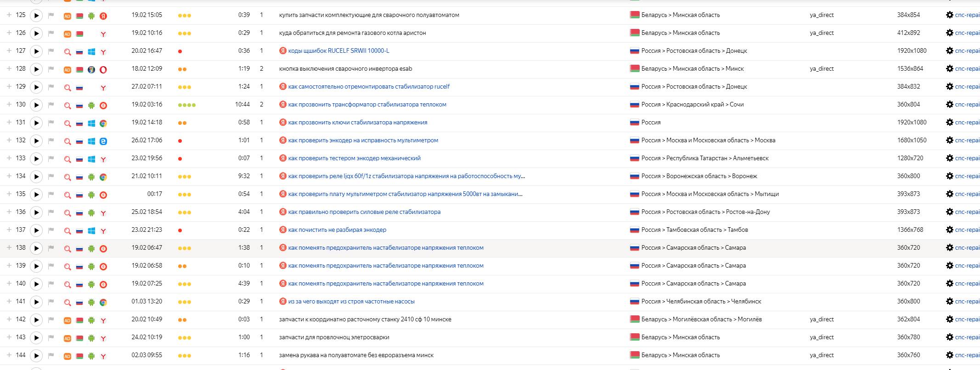Click the search-source magnifier icon in row 127
This screenshot has width=980, height=370.
68,51
